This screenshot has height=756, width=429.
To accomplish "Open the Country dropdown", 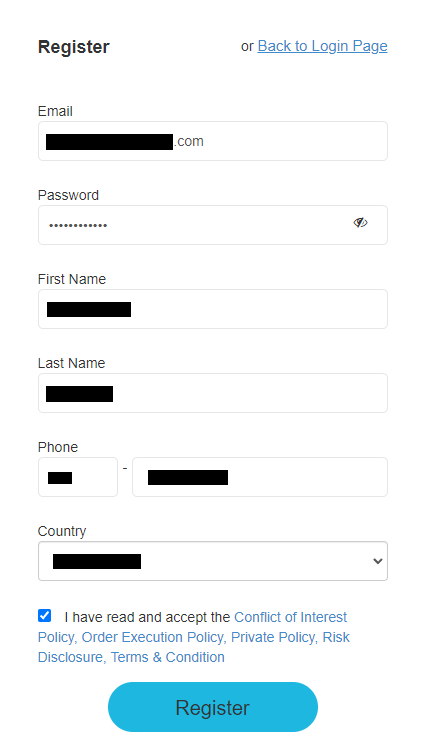I will [213, 561].
